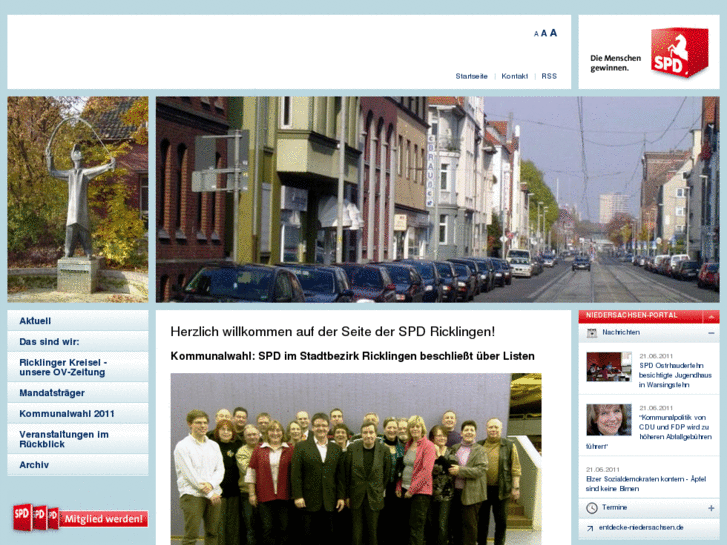The width and height of the screenshot is (727, 545).
Task: Open the Das sind wir menu item
Action: 78,341
